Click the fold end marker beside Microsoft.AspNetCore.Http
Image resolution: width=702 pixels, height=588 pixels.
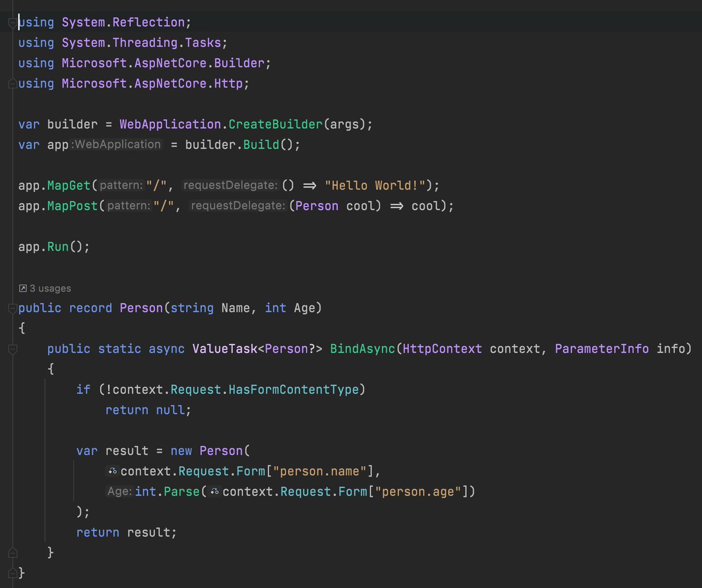click(12, 84)
